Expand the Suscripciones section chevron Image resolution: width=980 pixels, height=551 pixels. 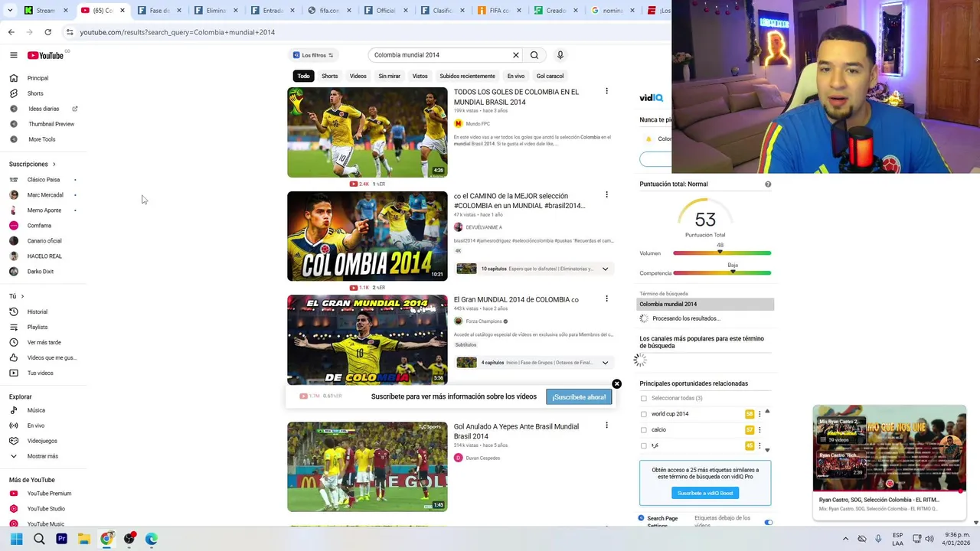[x=54, y=164]
